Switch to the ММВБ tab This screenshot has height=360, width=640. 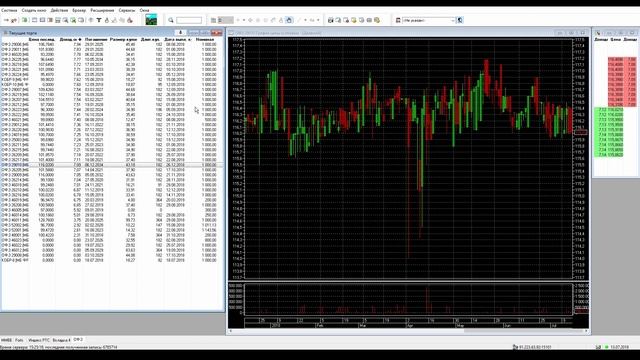[6, 340]
